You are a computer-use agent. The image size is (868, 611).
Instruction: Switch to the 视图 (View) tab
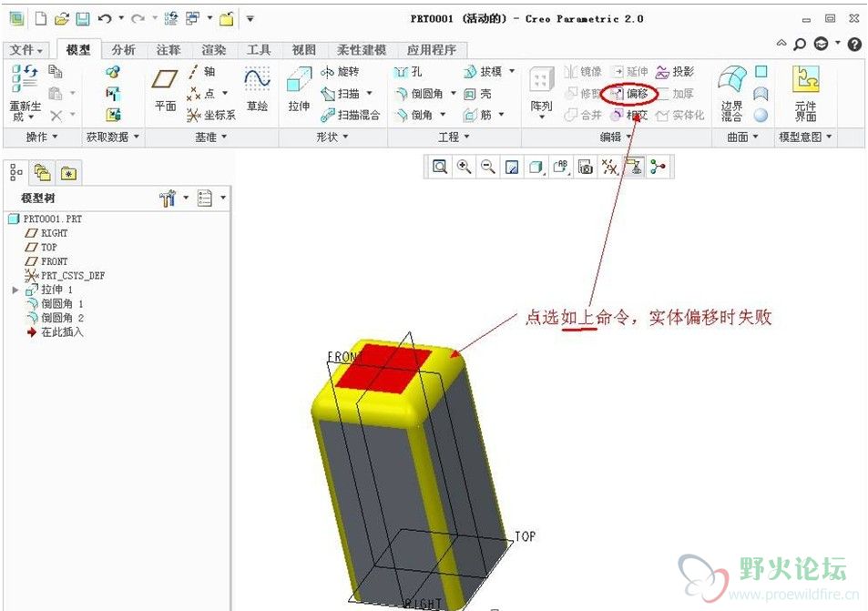point(304,50)
